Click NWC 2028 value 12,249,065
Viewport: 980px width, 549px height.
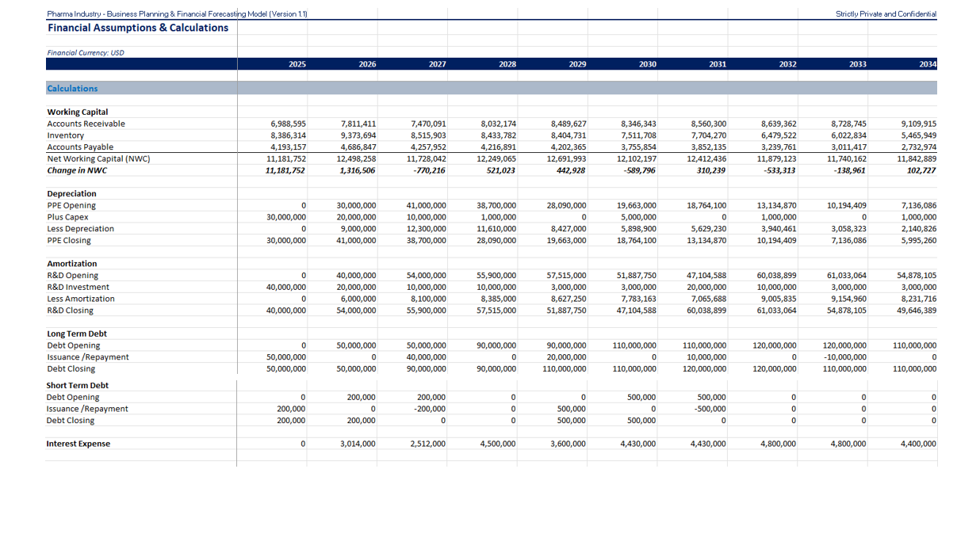point(496,158)
